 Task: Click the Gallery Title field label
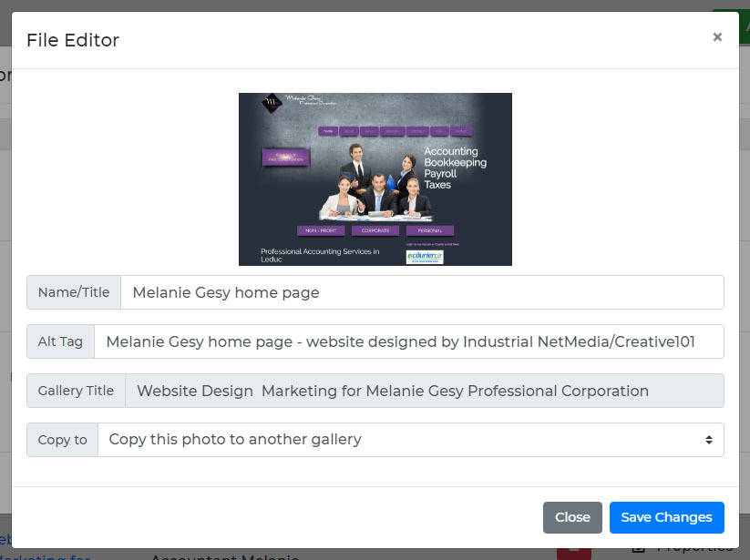pos(76,391)
